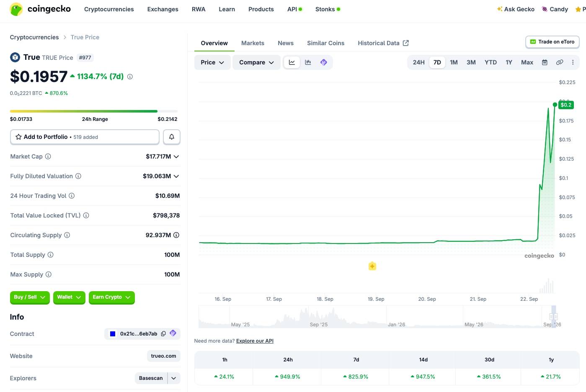The image size is (586, 392).
Task: Open the RWA nav menu
Action: [199, 9]
